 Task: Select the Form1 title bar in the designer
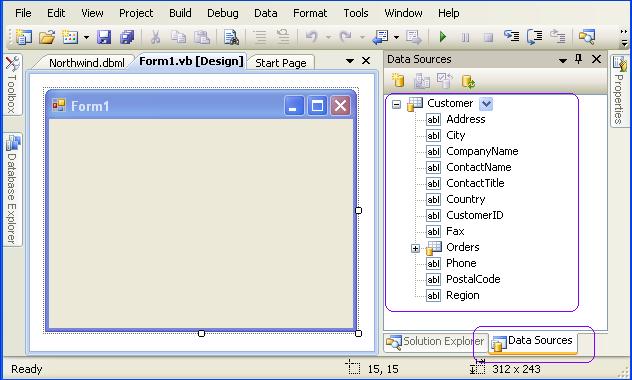(201, 106)
